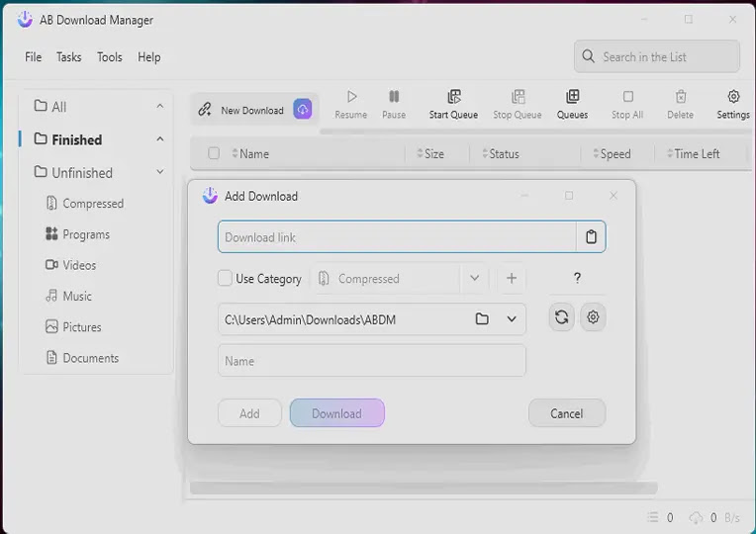
Task: Collapse the All folder chevron
Action: [160, 106]
